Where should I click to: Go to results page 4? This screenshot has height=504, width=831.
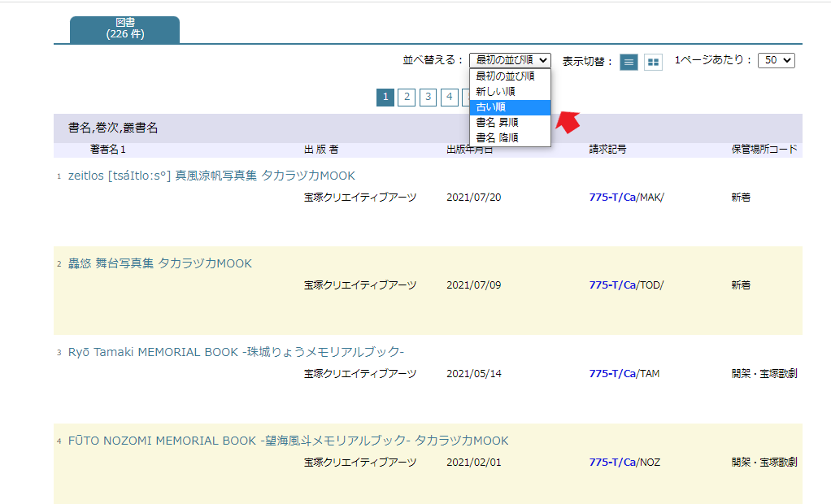450,97
